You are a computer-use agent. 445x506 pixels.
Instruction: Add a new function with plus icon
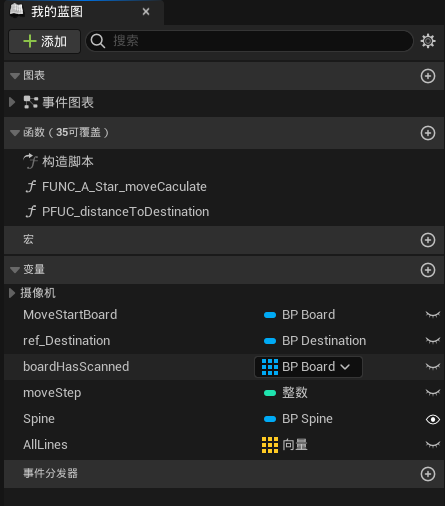pyautogui.click(x=428, y=133)
